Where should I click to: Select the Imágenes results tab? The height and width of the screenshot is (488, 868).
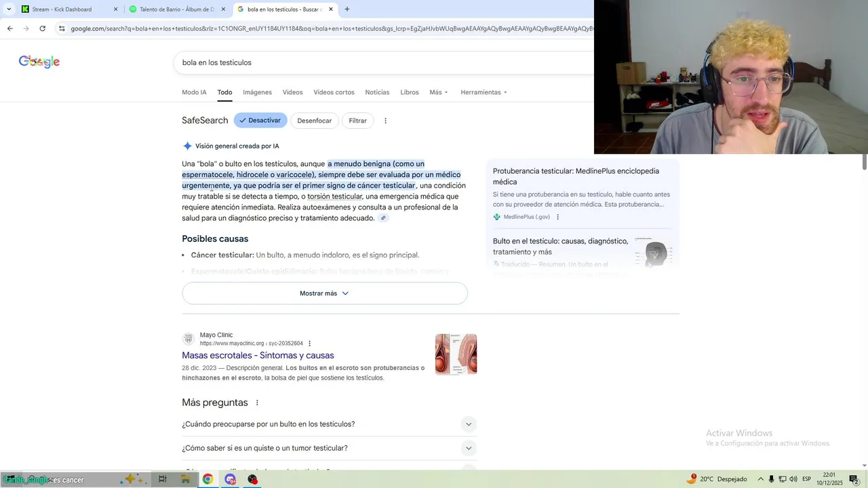[x=257, y=92]
